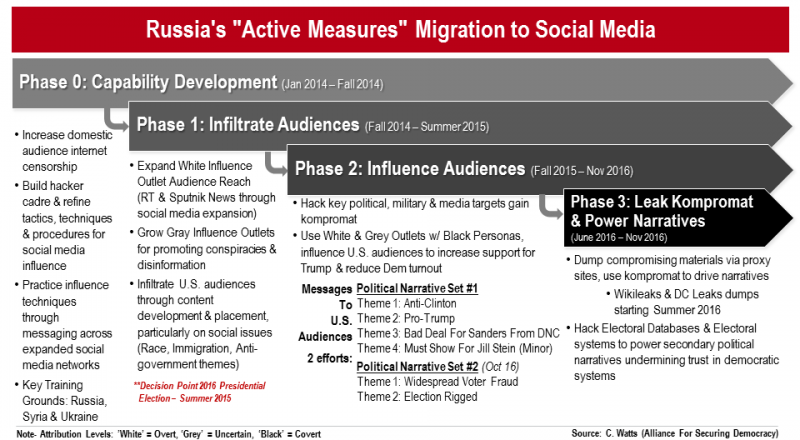
Task: Select the heading "Phase 1: Infiltrate Audiences"
Action: pyautogui.click(x=248, y=125)
